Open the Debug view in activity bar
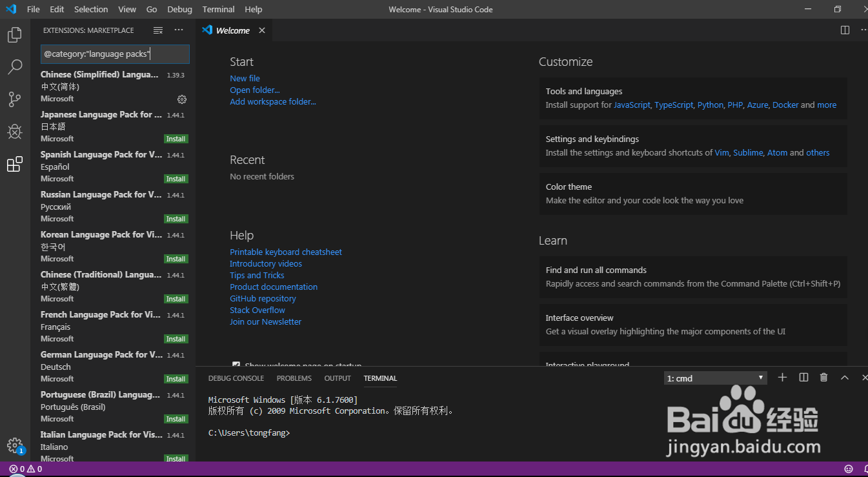The height and width of the screenshot is (477, 868). [x=14, y=132]
